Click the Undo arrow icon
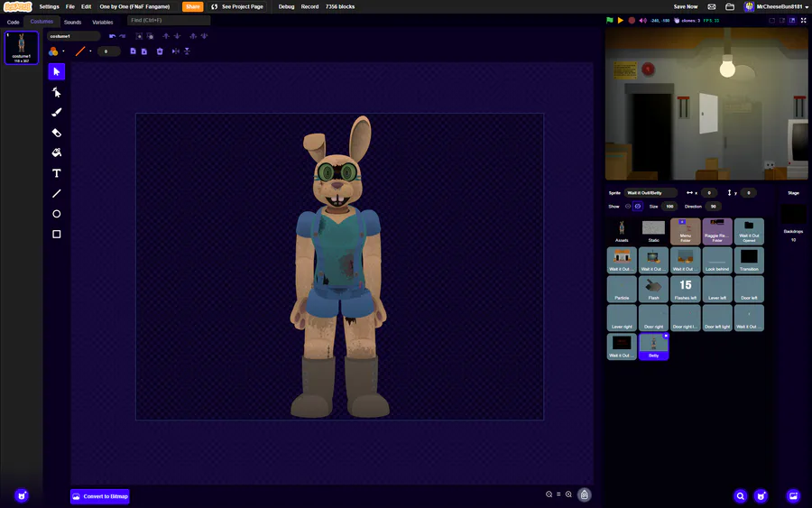Viewport: 812px width, 508px height. click(112, 36)
